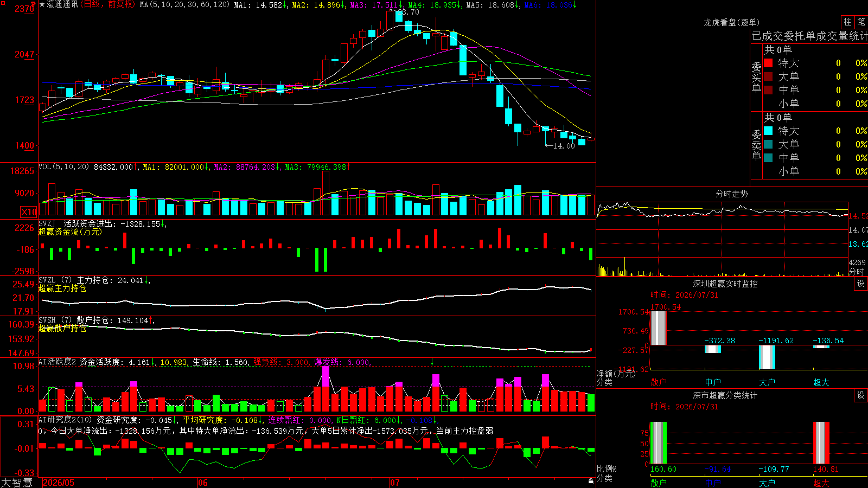
Task: Select 中户 category in 深市超赢分类统计
Action: [x=713, y=483]
